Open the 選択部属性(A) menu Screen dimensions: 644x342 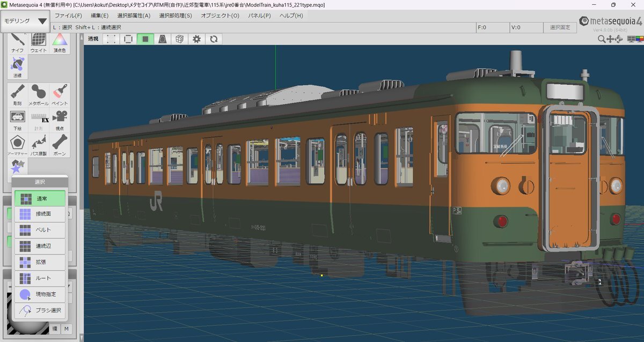(134, 16)
